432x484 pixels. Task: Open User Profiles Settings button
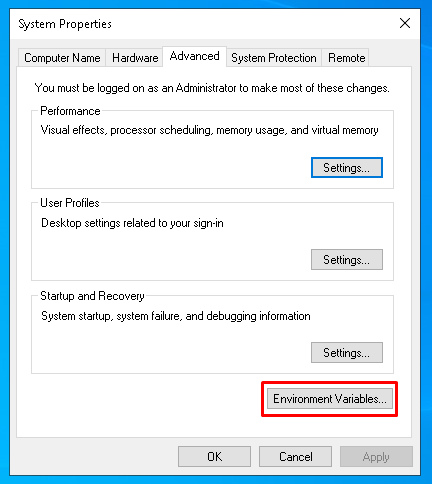click(x=347, y=260)
